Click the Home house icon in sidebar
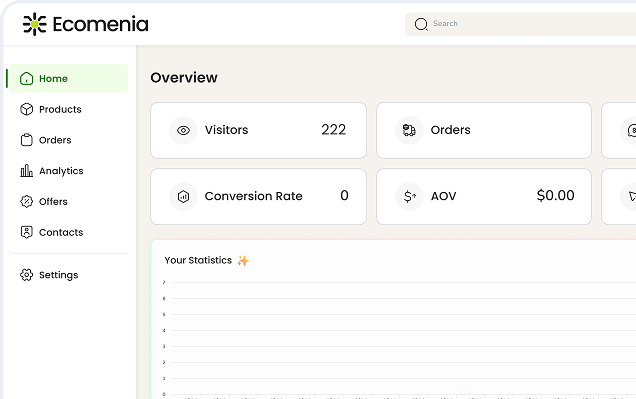Image resolution: width=636 pixels, height=399 pixels. click(26, 78)
